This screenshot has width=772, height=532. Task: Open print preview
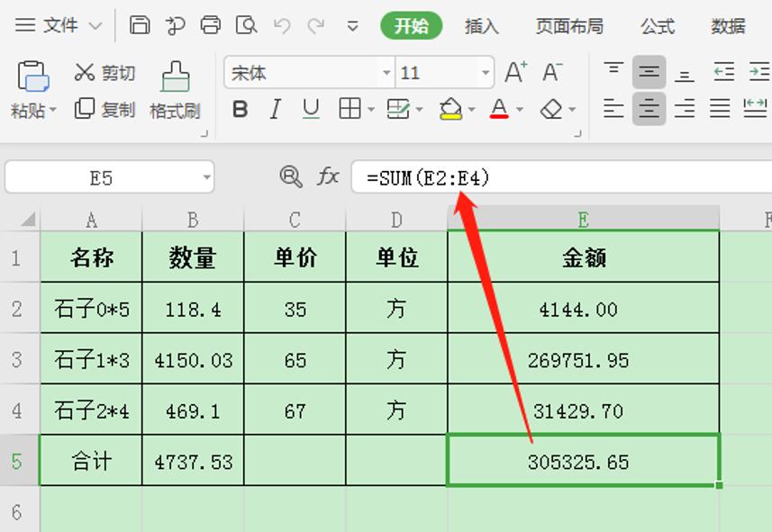click(247, 25)
